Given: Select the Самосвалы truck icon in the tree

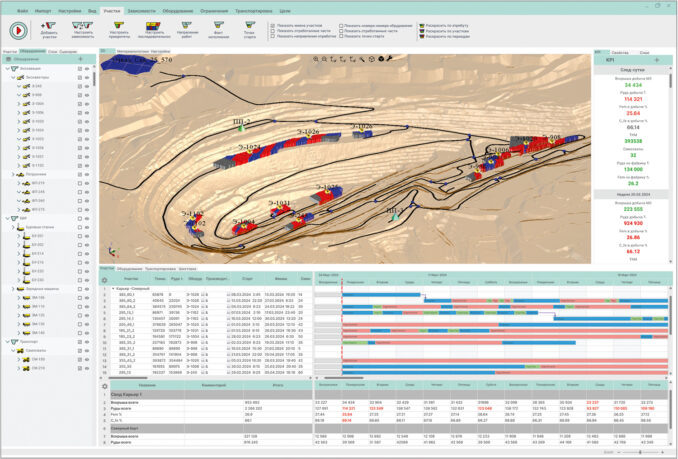Looking at the screenshot, I should [20, 351].
